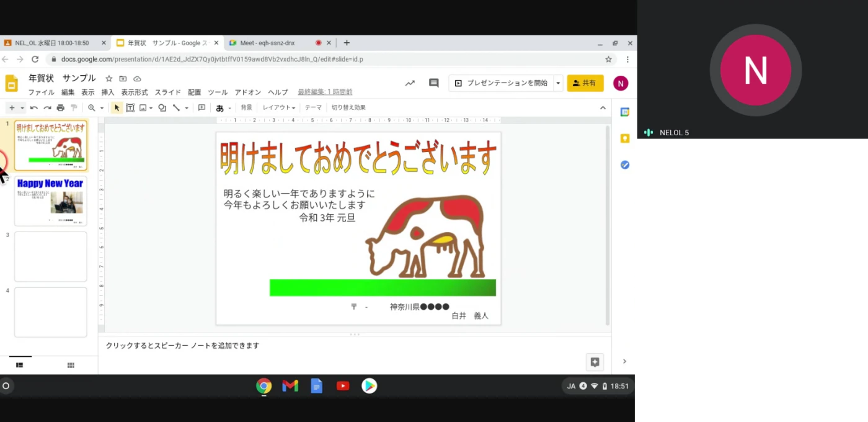Open the 配置 menu

195,92
